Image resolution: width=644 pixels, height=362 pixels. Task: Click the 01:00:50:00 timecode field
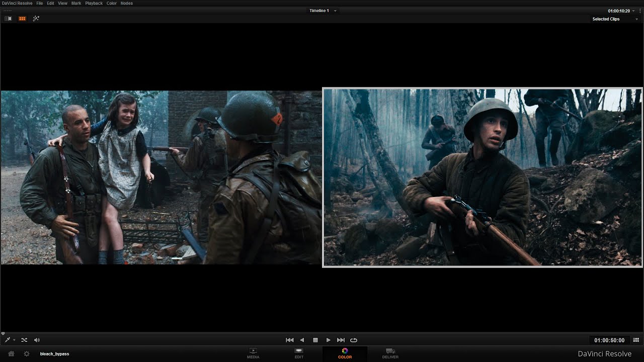coord(609,340)
